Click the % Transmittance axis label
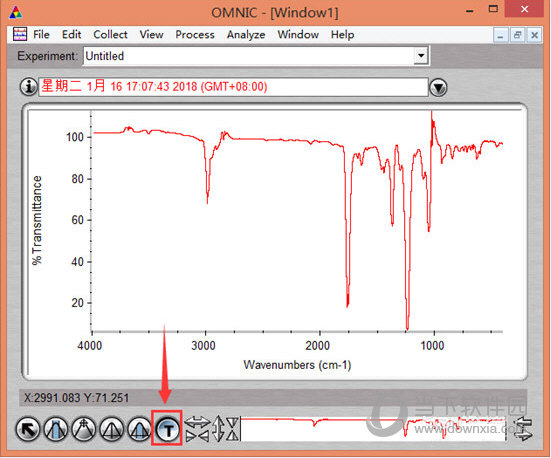 coord(37,220)
